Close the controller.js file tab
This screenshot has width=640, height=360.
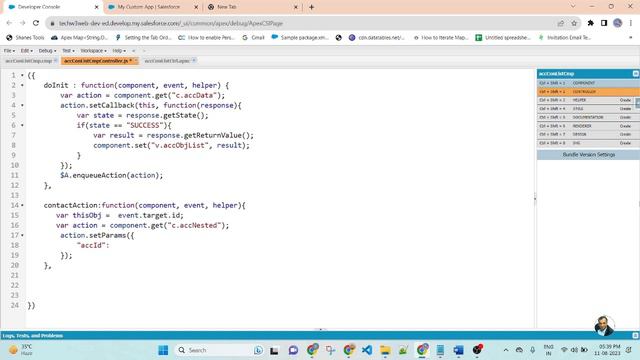[x=136, y=60]
